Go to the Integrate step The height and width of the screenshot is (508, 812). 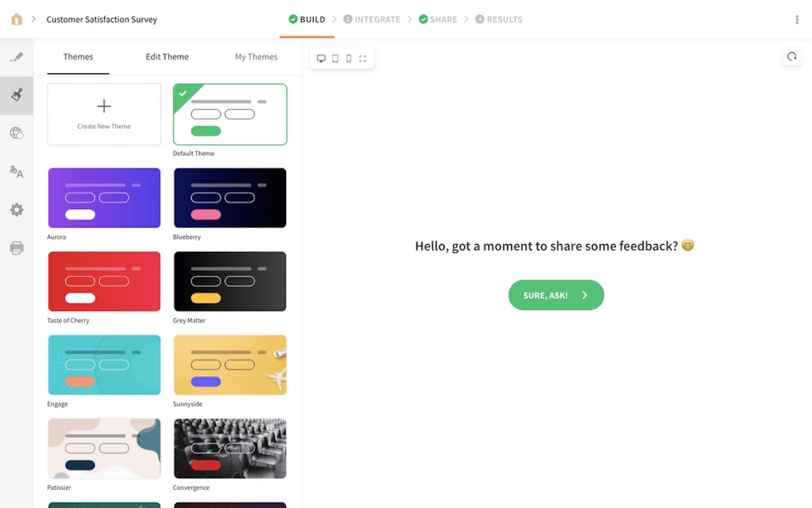[372, 20]
